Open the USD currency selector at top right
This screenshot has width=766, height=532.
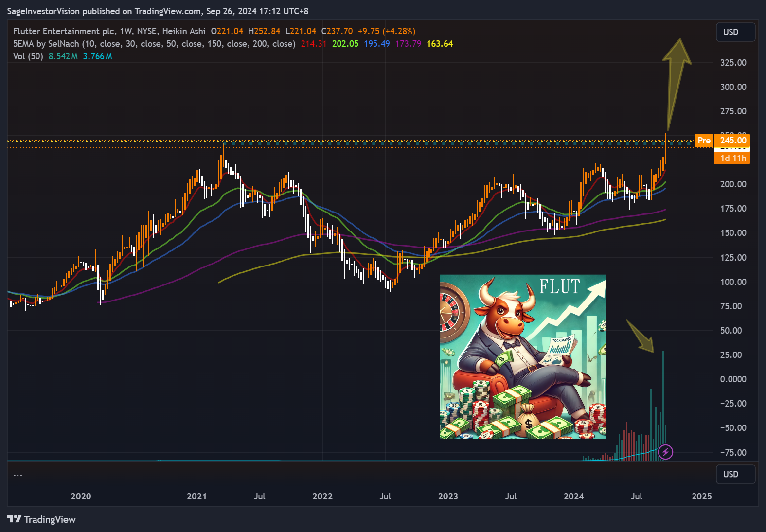click(735, 32)
